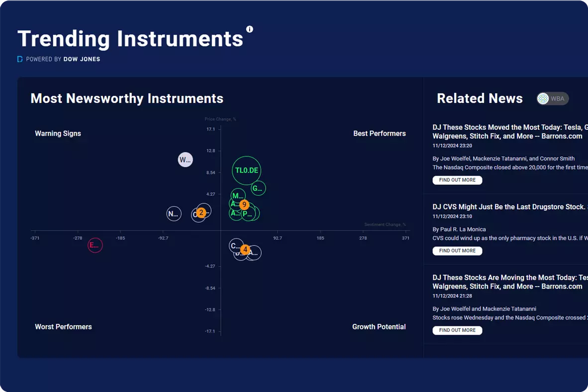The width and height of the screenshot is (588, 392).
Task: Select the green M... instrument bubble
Action: point(237,195)
